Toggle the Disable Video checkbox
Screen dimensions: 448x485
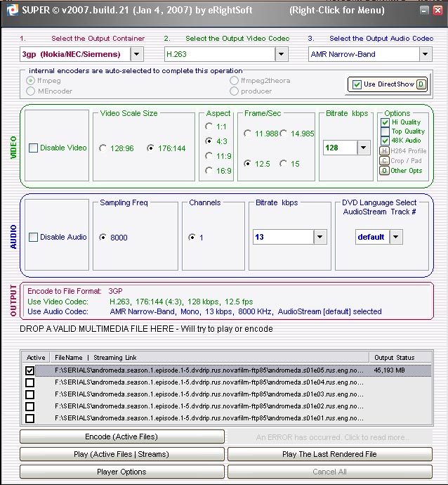pos(34,148)
